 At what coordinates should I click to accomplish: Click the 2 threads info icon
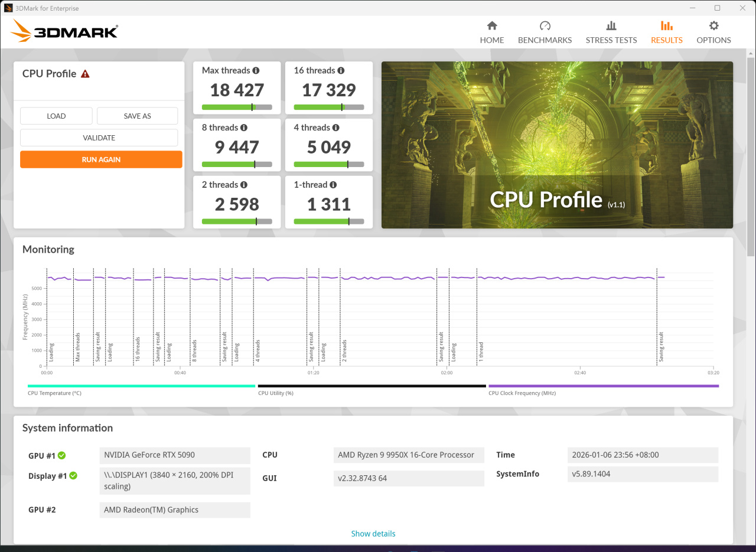[x=243, y=185]
